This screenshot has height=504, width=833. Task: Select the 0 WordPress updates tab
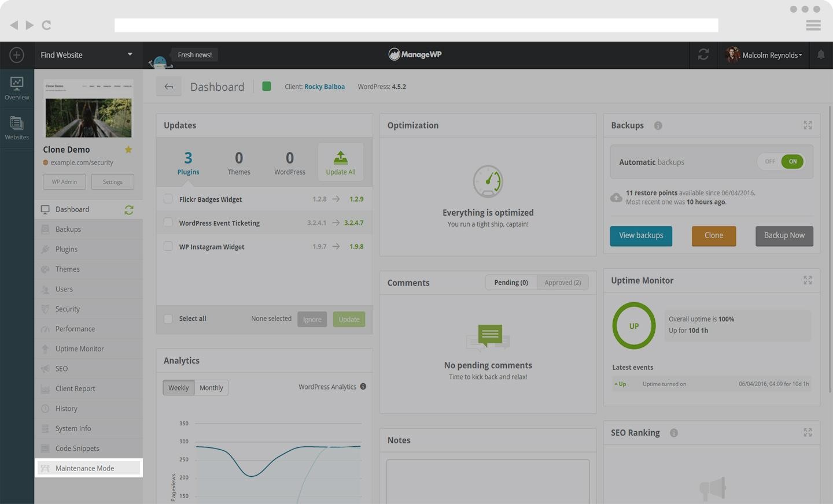coord(290,162)
